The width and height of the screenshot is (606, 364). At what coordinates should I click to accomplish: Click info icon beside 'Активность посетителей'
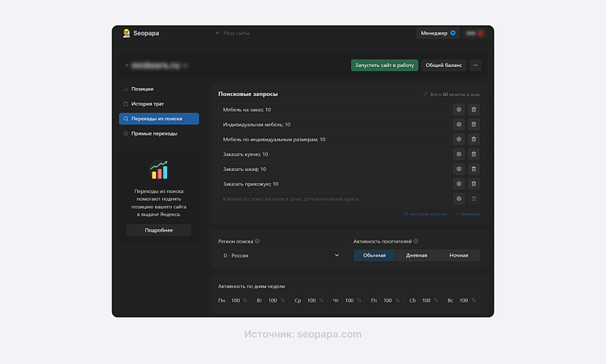[416, 241]
